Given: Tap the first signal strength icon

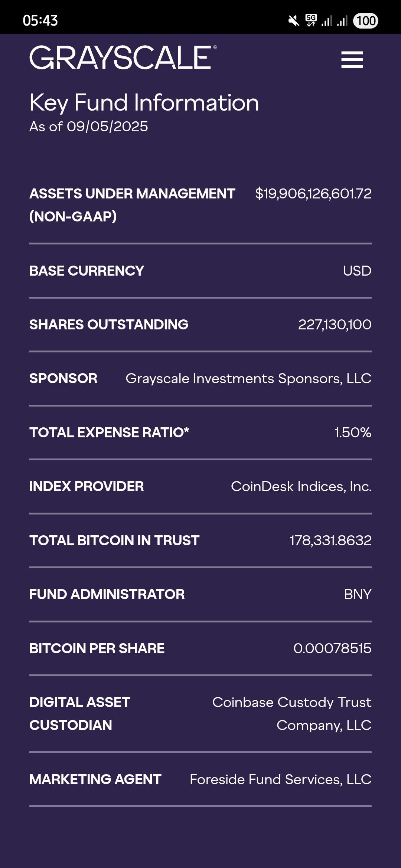Looking at the screenshot, I should tap(327, 21).
